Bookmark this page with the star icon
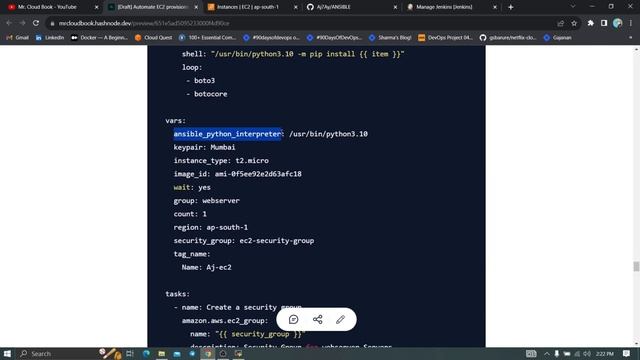640x360 pixels. click(574, 23)
